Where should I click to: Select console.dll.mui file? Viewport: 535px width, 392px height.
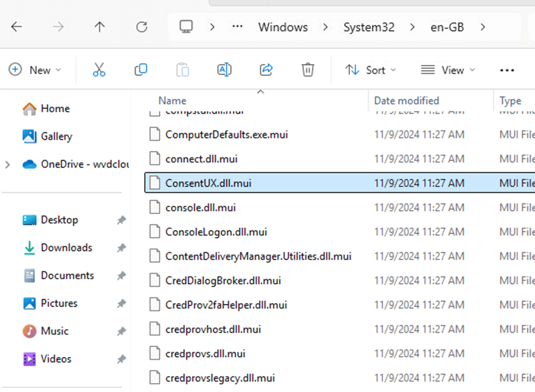(200, 207)
